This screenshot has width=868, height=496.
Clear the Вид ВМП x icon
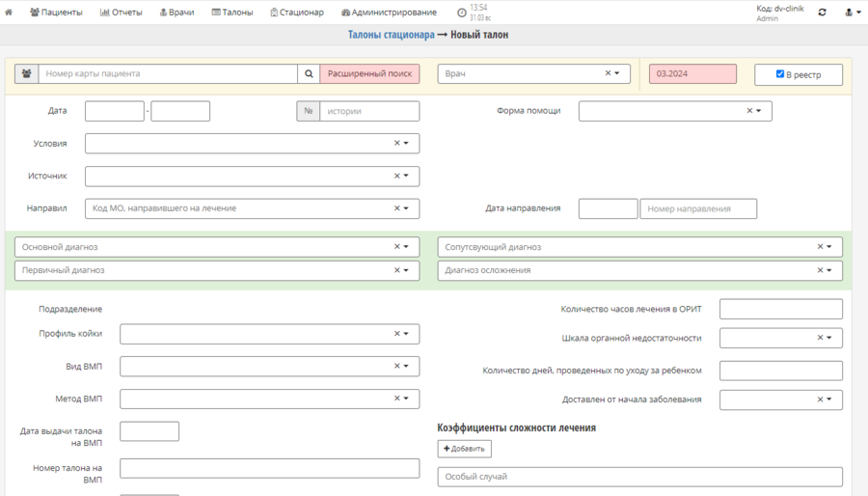397,366
